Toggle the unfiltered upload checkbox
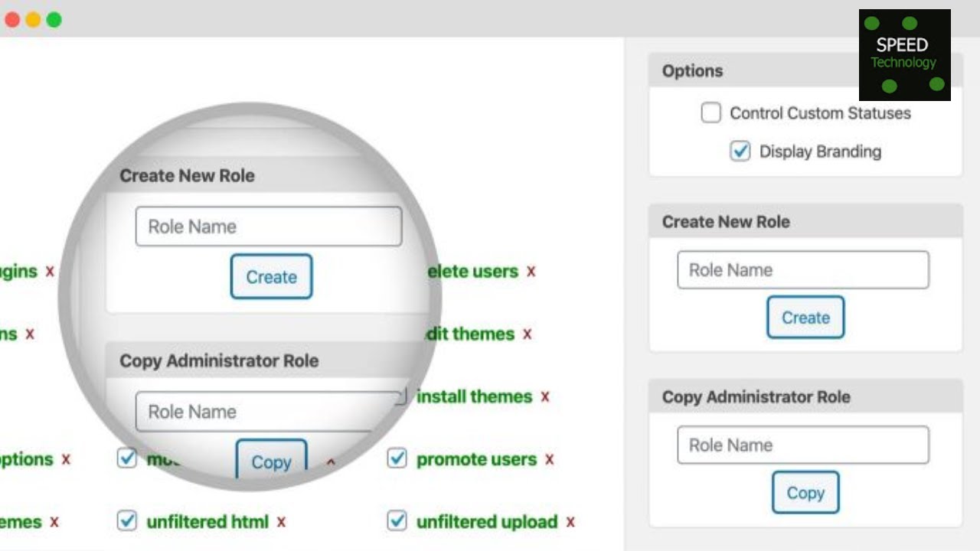 pyautogui.click(x=397, y=522)
